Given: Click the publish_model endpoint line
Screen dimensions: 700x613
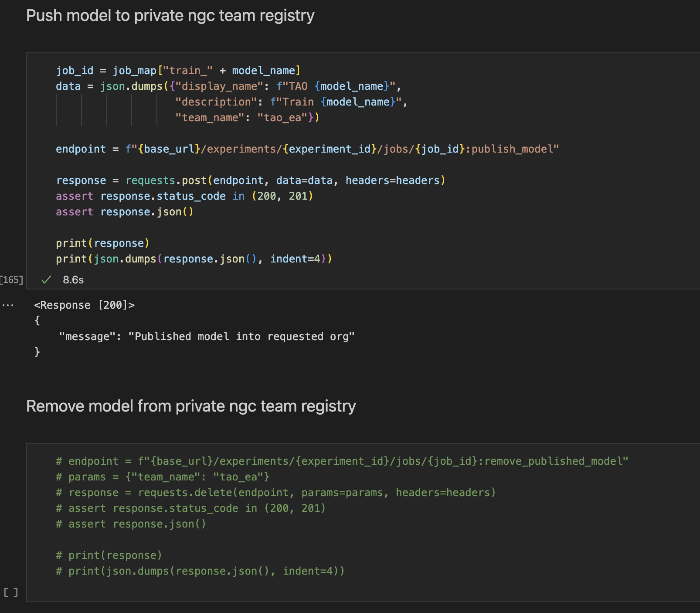Looking at the screenshot, I should 307,149.
